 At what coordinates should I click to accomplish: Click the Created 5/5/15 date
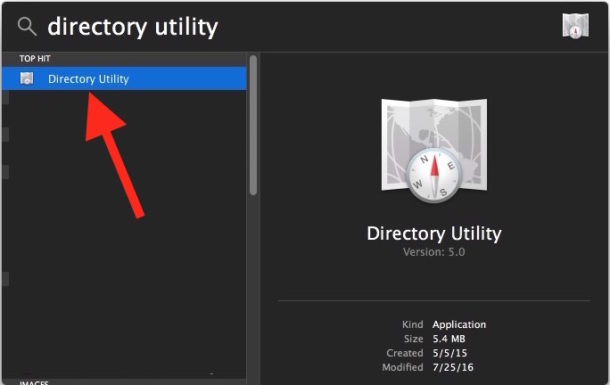tap(450, 353)
